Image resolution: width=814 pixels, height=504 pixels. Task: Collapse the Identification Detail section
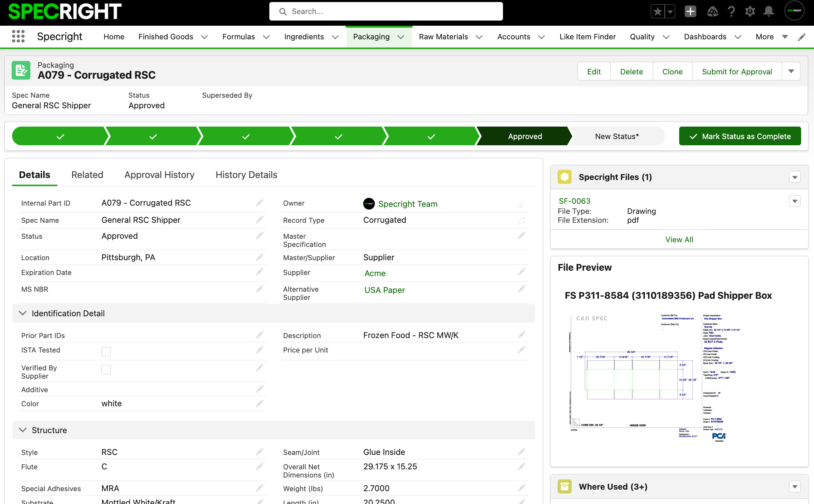(x=22, y=313)
